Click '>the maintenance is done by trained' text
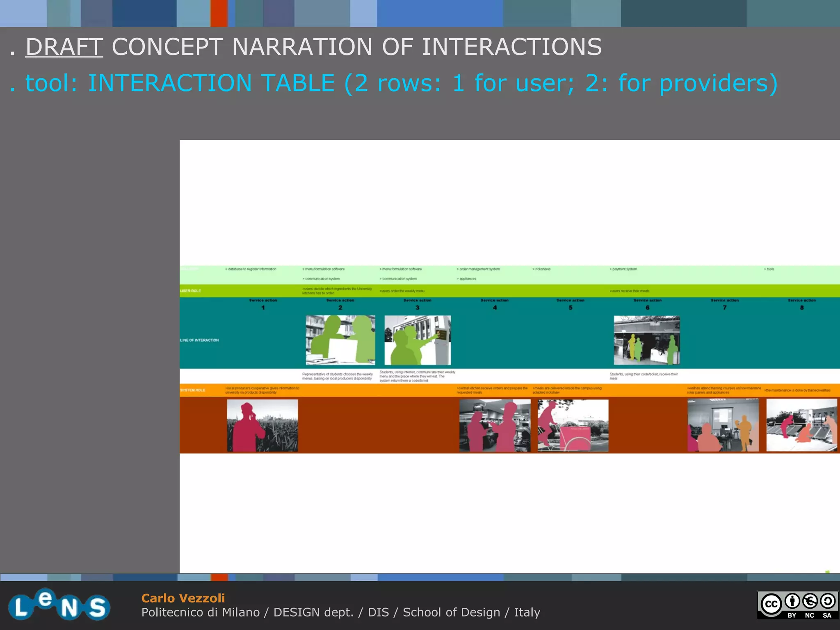Image resolution: width=840 pixels, height=630 pixels. point(797,390)
